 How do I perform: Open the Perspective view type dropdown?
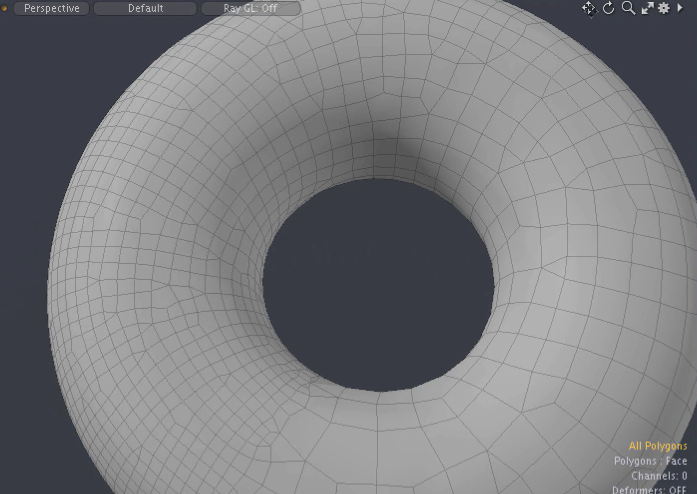pyautogui.click(x=51, y=8)
